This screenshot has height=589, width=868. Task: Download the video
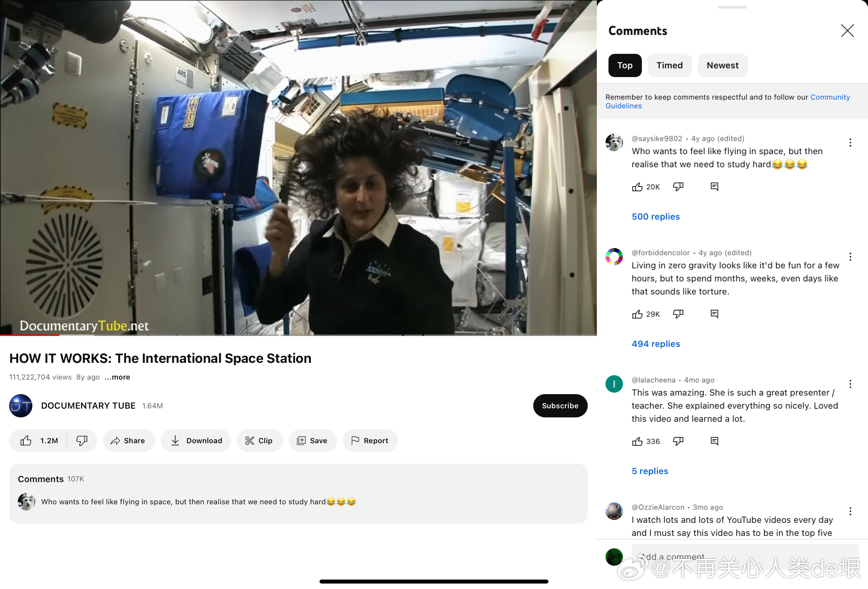pos(196,441)
